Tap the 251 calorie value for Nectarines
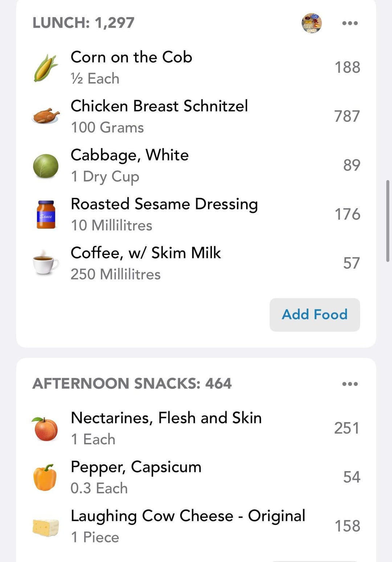392x562 pixels. coord(347,428)
